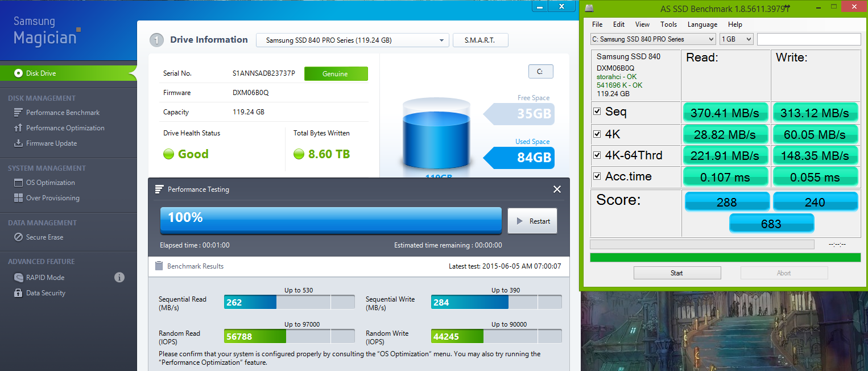Click the Benchmark Results clipboard icon
This screenshot has width=868, height=371.
[160, 266]
